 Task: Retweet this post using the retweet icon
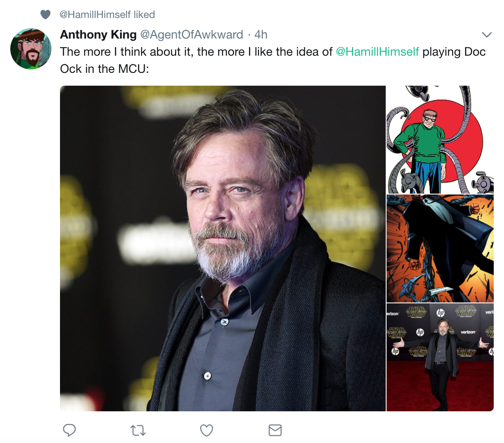click(x=138, y=430)
